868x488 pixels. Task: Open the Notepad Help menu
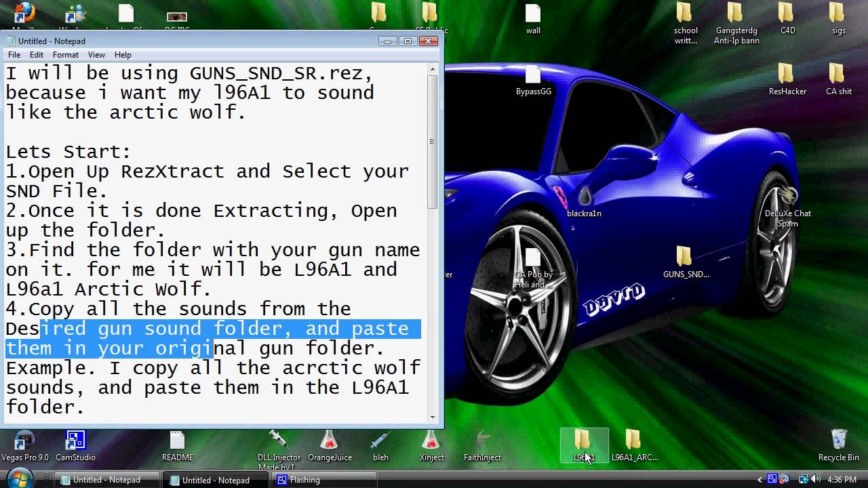tap(123, 55)
